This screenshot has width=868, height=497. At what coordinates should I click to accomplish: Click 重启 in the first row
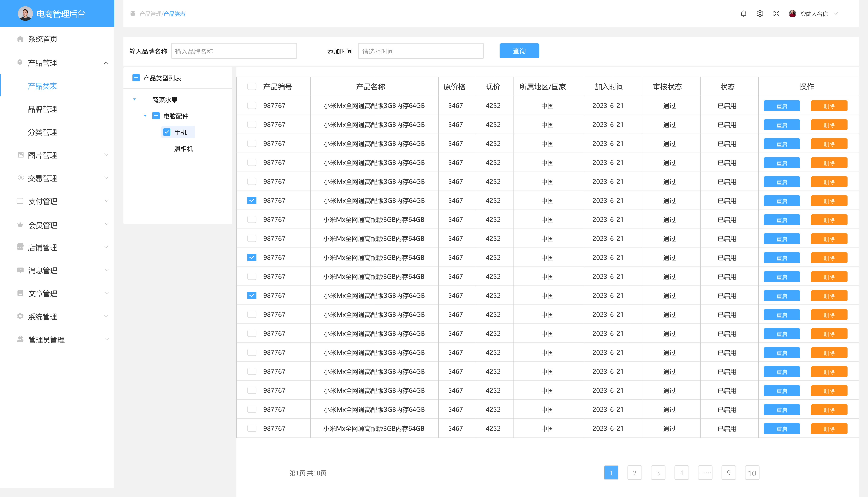[781, 106]
